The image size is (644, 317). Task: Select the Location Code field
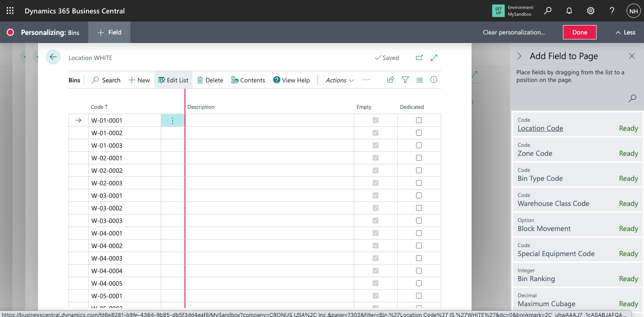578,124
